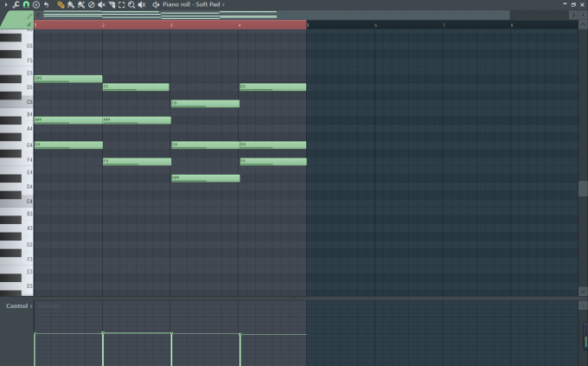This screenshot has width=588, height=366.
Task: Select the Delete tool
Action: pos(91,4)
